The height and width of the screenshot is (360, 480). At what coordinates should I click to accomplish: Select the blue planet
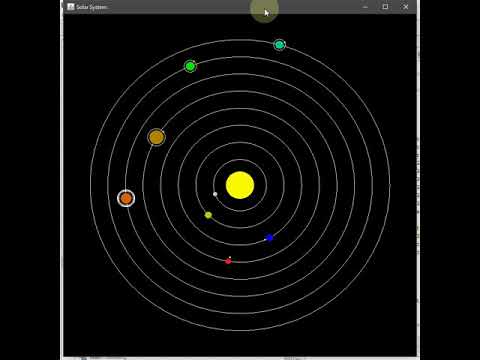point(270,238)
